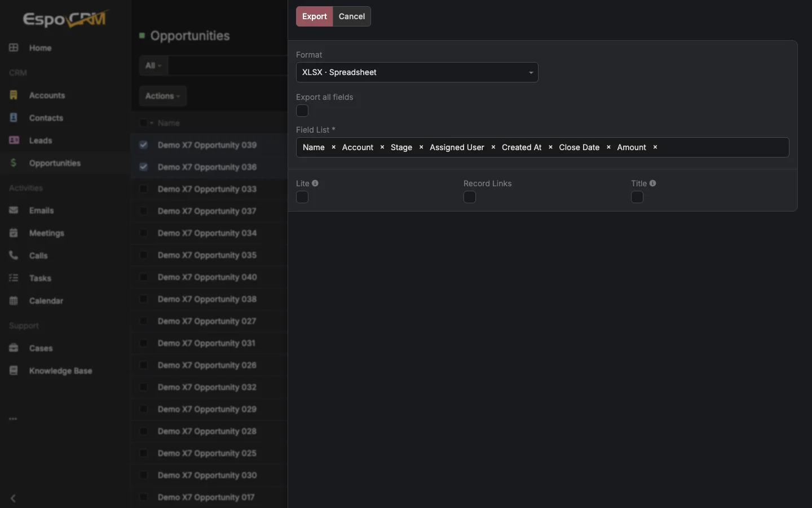812x508 pixels.
Task: Uncheck Demo X7 Opportunity 036 row
Action: (x=143, y=167)
